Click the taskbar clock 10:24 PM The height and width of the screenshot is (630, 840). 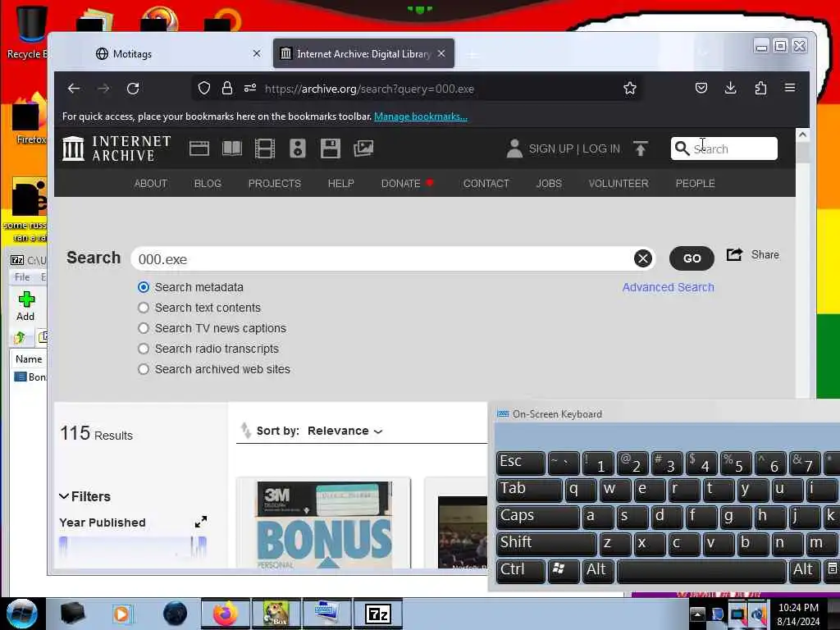(x=798, y=608)
